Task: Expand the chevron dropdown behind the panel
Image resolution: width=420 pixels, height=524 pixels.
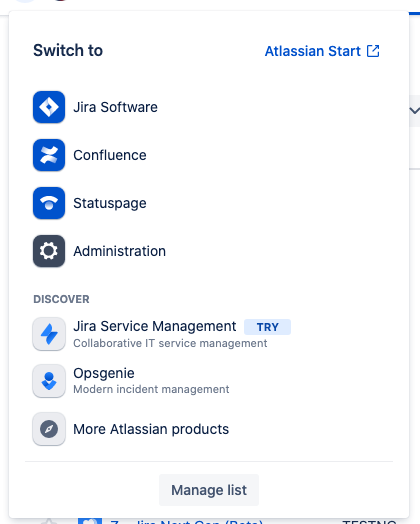Action: [x=414, y=111]
